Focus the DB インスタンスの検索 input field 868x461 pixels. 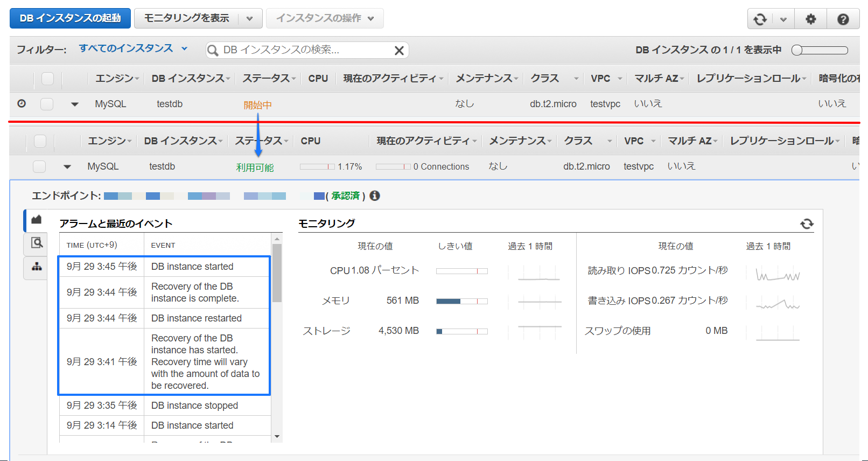coord(307,50)
